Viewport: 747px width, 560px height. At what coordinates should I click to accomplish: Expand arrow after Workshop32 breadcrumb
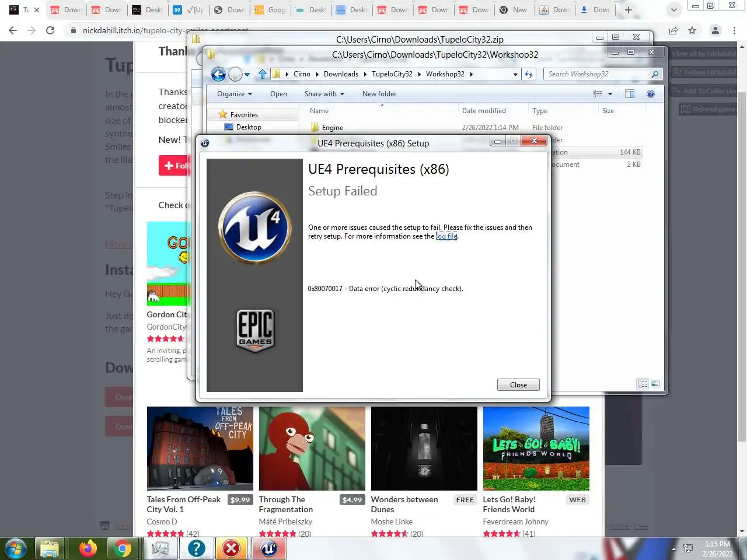tap(471, 75)
